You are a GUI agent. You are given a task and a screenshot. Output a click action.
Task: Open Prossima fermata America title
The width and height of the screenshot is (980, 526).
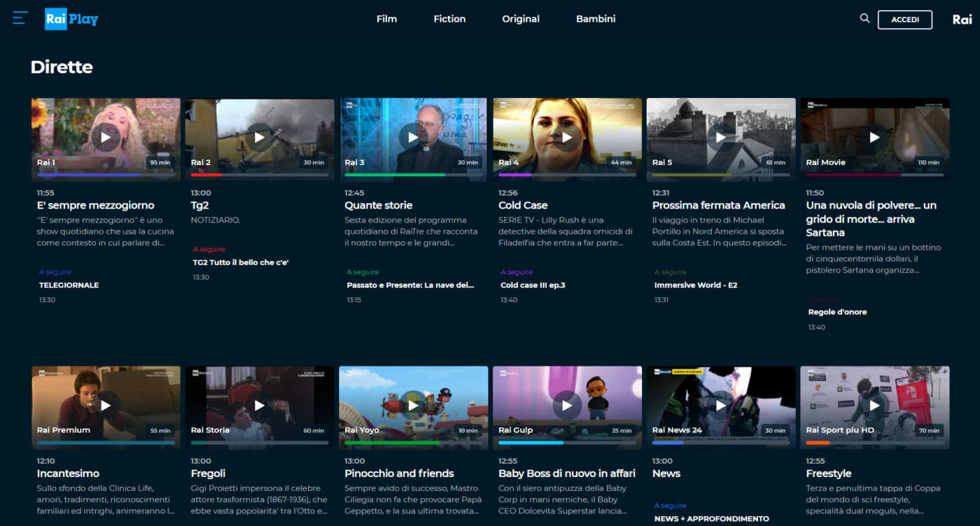[719, 206]
